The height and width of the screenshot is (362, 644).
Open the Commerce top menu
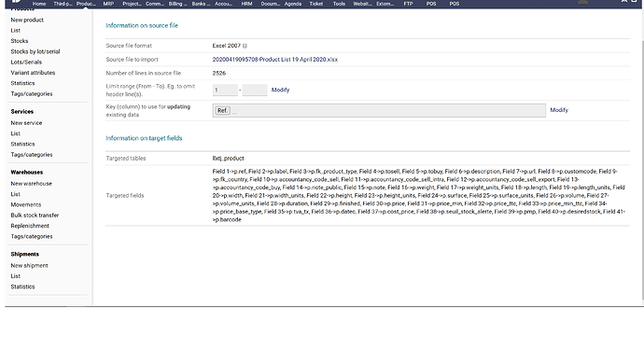click(154, 4)
